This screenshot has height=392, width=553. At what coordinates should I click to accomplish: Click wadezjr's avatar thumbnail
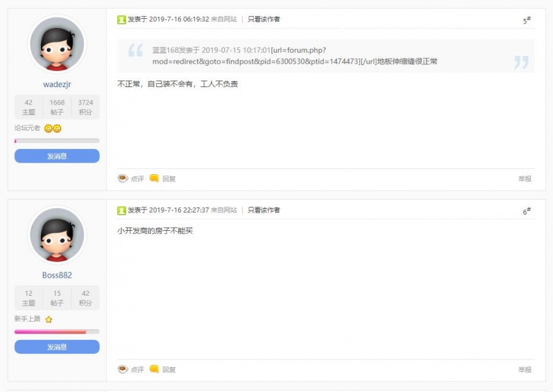pos(57,44)
